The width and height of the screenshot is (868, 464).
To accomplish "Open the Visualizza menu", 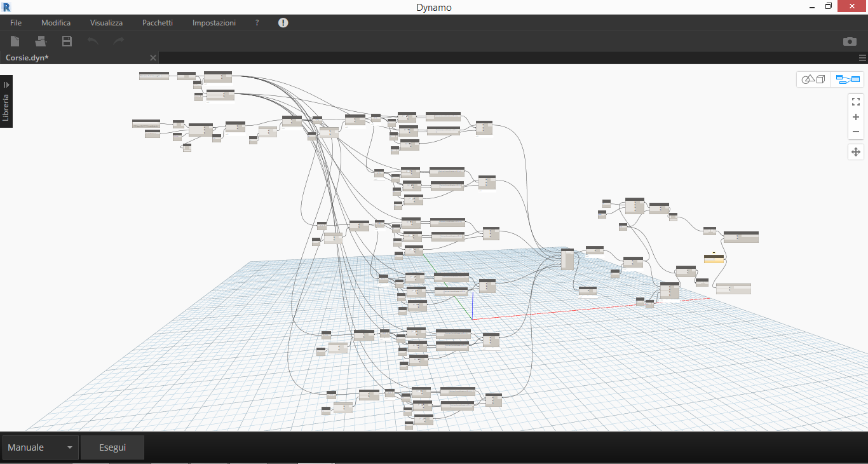I will click(x=106, y=23).
